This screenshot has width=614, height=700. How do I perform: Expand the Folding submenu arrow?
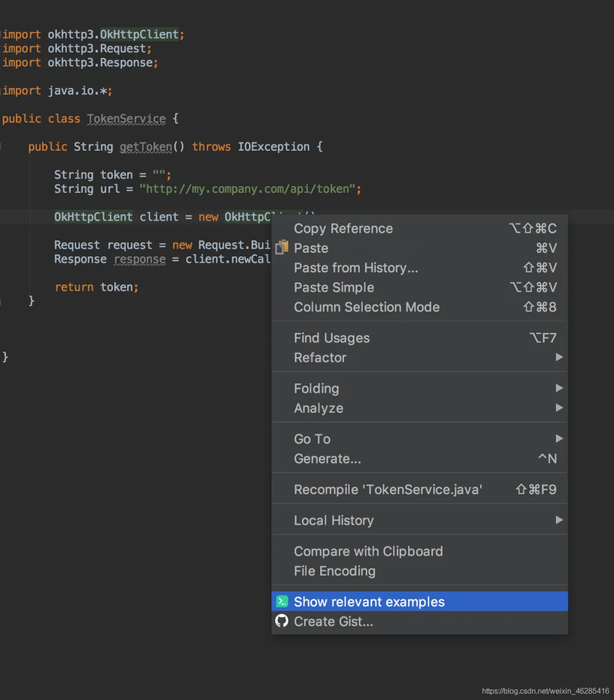(559, 388)
